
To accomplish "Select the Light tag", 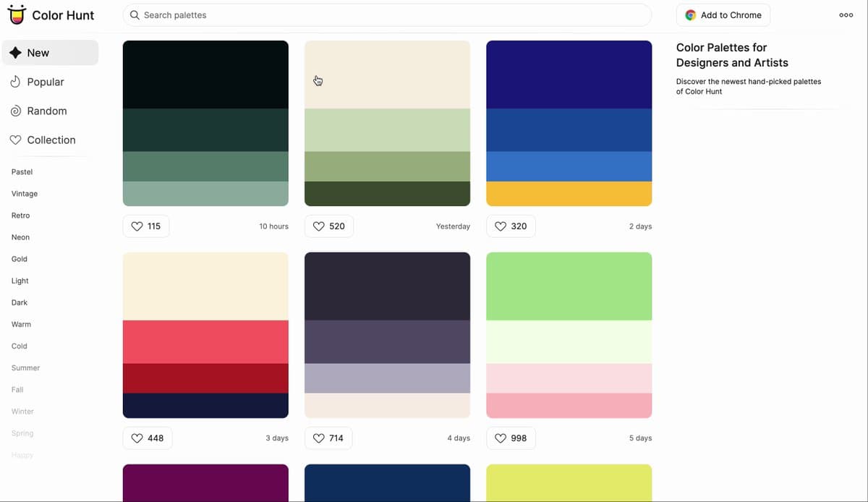I will coord(20,281).
